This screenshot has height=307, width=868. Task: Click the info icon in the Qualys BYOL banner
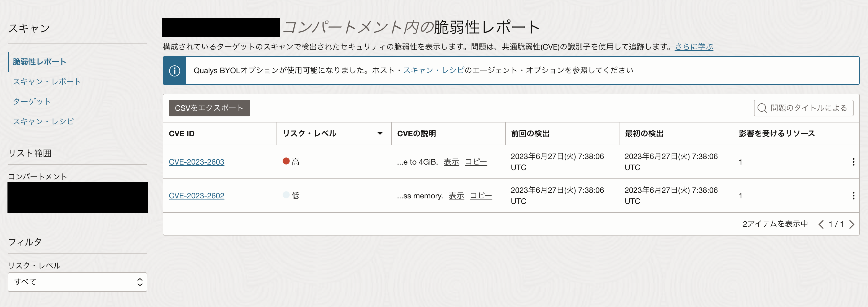(x=174, y=70)
